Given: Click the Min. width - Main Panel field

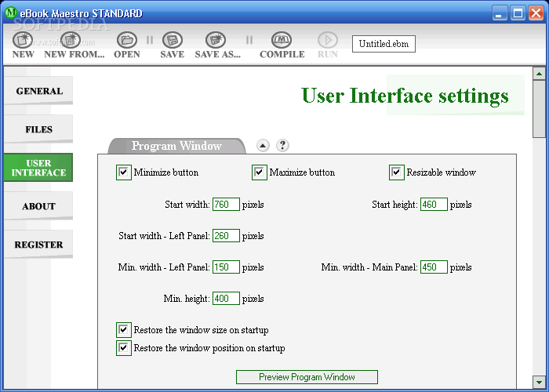Looking at the screenshot, I should [434, 267].
